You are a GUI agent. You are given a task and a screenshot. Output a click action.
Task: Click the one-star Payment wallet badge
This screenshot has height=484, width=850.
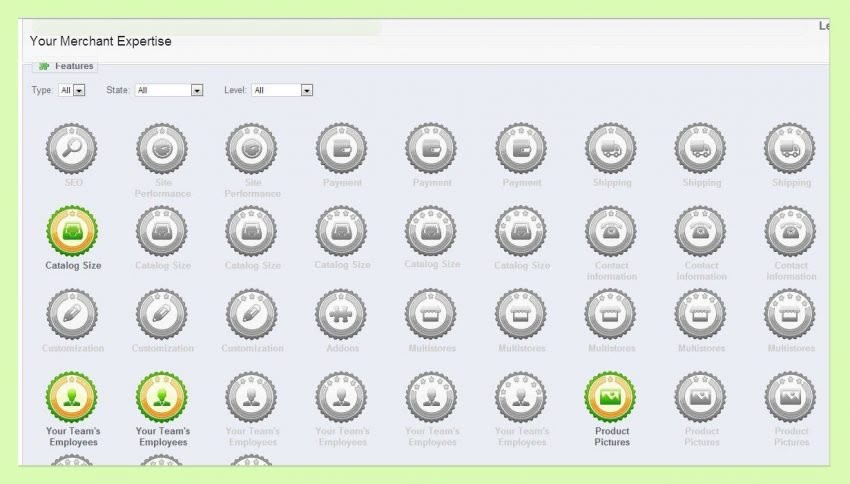[x=342, y=148]
